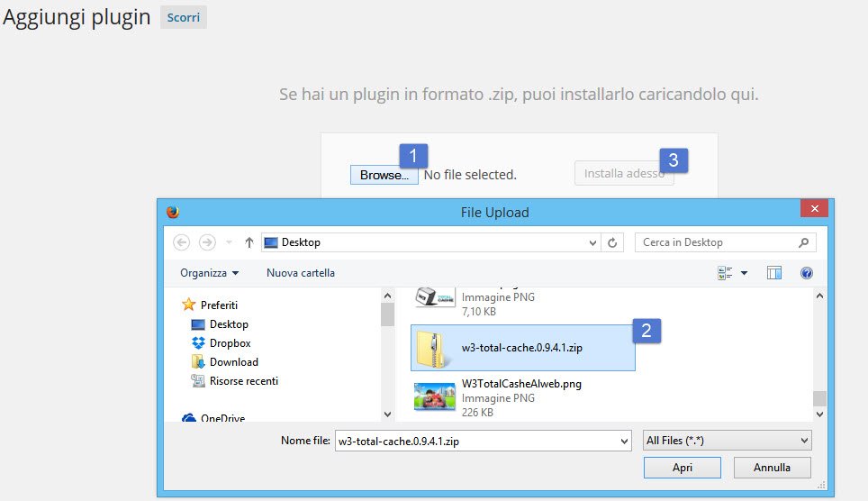Image resolution: width=868 pixels, height=501 pixels.
Task: Select Dropbox in the navigation pane
Action: [x=230, y=343]
